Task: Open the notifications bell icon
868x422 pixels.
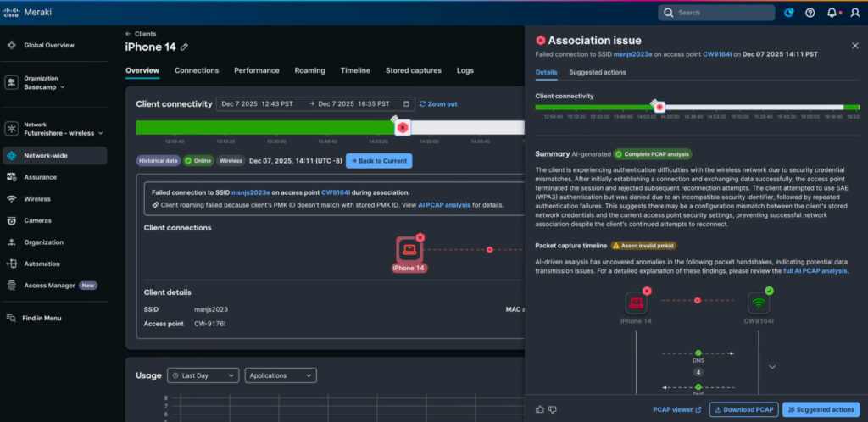Action: coord(831,13)
